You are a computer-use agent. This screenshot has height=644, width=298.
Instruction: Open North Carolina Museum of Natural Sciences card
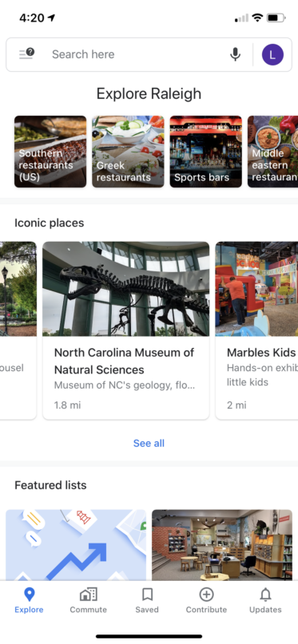click(126, 330)
